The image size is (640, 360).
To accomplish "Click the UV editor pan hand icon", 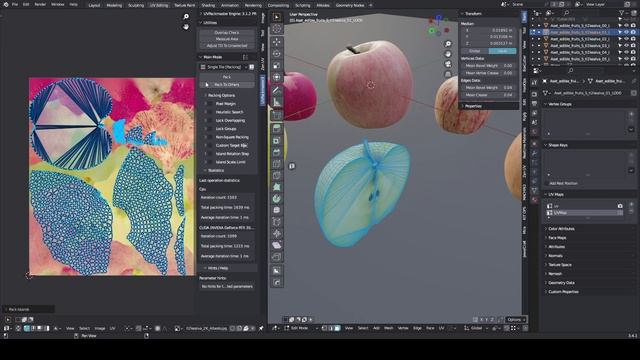I will coord(186,27).
